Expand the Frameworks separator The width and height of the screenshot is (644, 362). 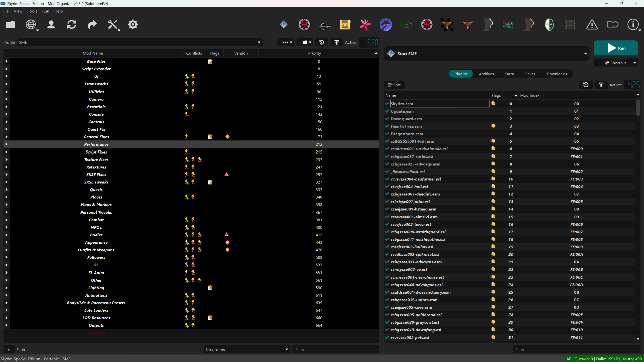(6, 84)
